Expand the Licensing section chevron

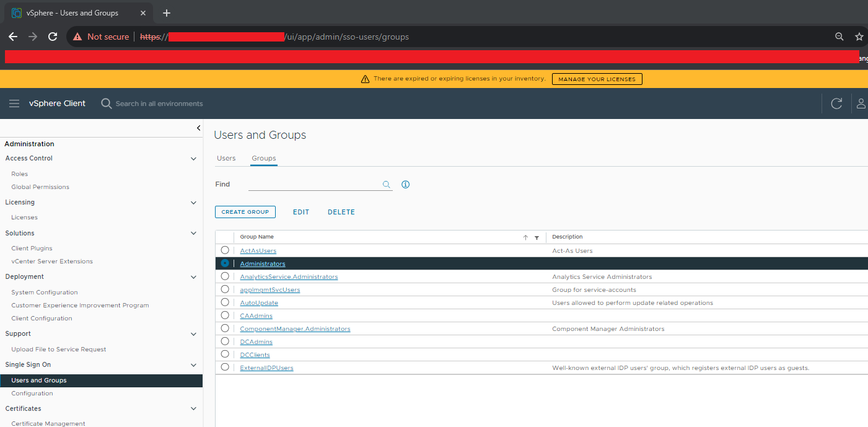(x=193, y=203)
